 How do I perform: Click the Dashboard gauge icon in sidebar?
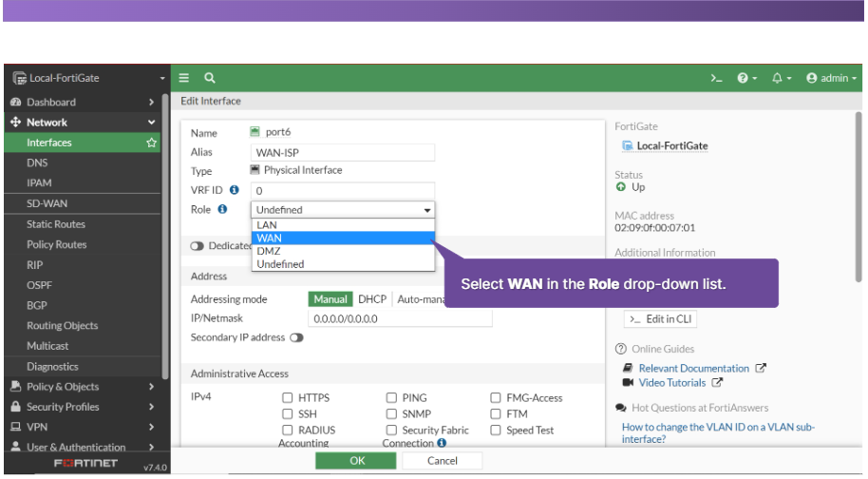16,102
